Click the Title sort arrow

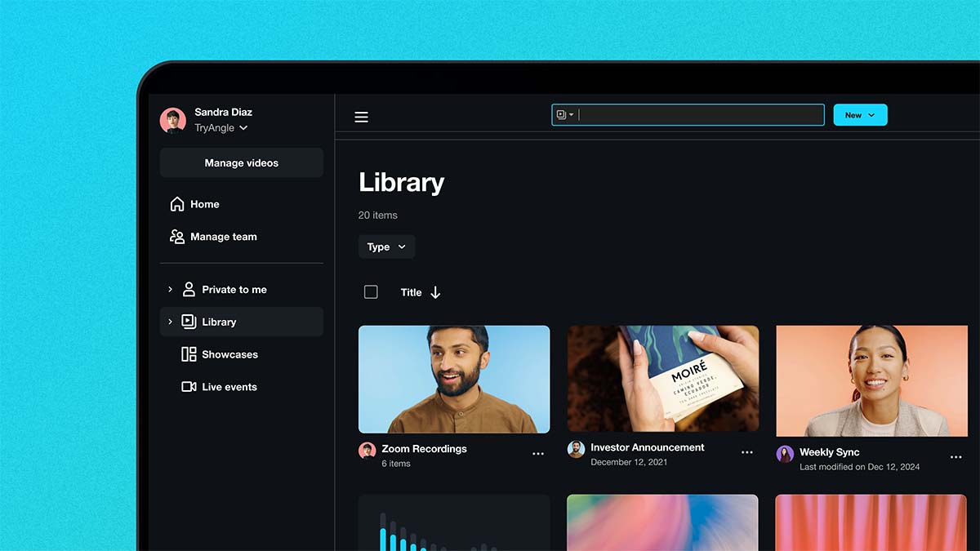pyautogui.click(x=435, y=292)
